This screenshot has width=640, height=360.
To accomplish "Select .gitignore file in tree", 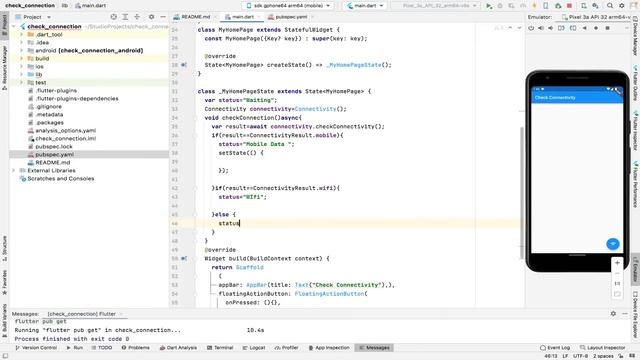I will (x=49, y=107).
